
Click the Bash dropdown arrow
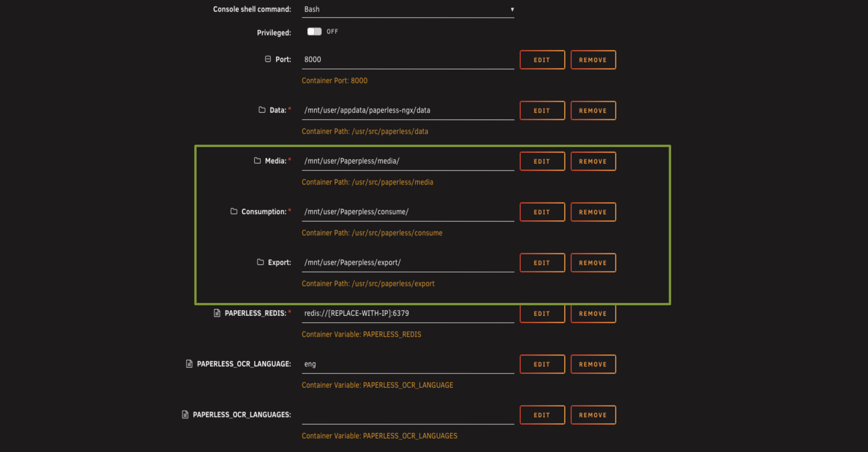click(512, 10)
